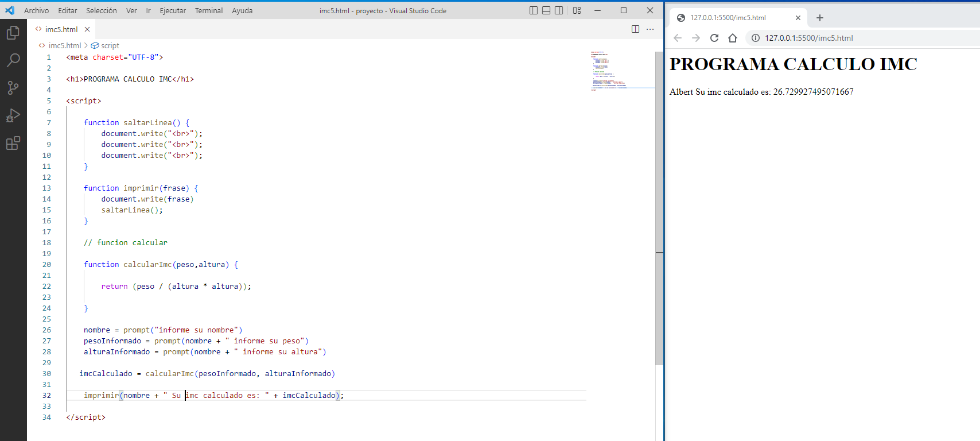
Task: Click the code minimap preview
Action: coord(622,70)
